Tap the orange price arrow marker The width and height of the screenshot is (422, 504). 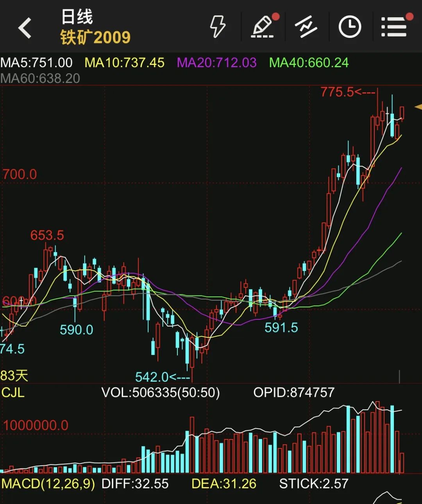point(418,107)
